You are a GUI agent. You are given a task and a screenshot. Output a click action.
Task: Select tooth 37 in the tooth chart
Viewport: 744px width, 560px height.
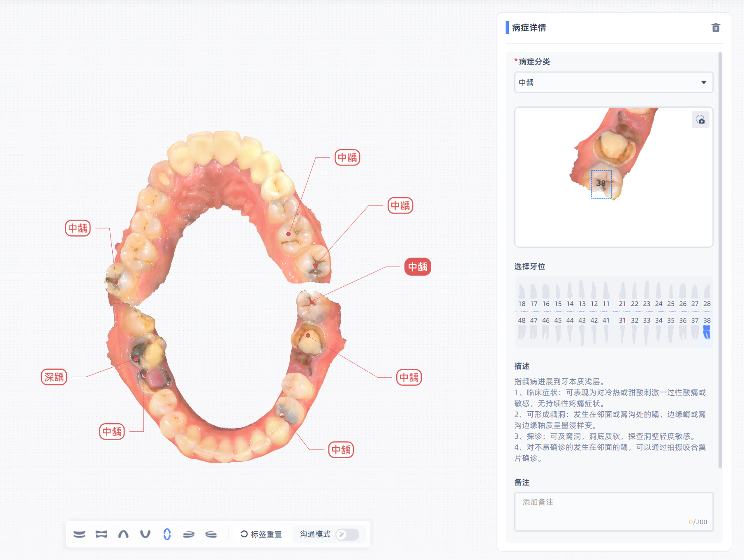coord(695,329)
